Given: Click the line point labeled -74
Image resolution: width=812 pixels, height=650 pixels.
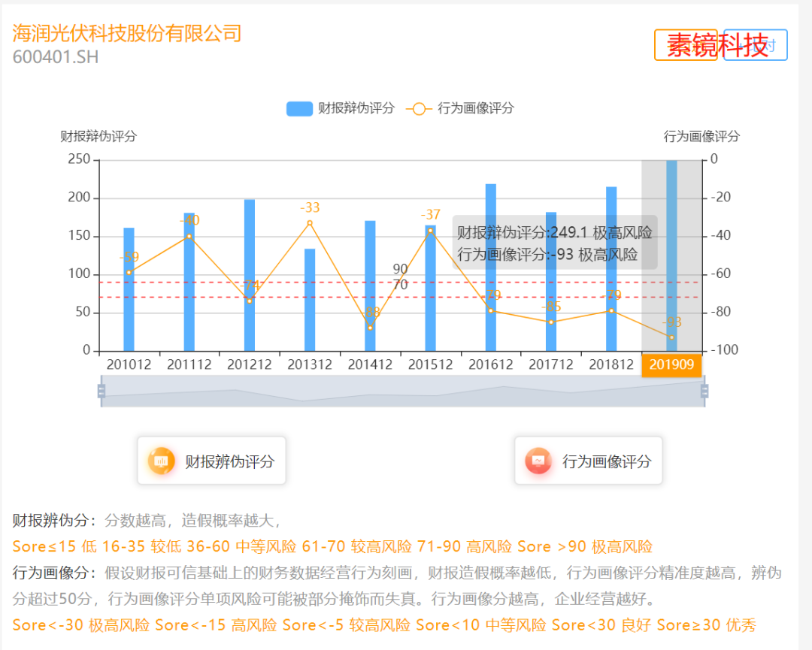Looking at the screenshot, I should 250,301.
